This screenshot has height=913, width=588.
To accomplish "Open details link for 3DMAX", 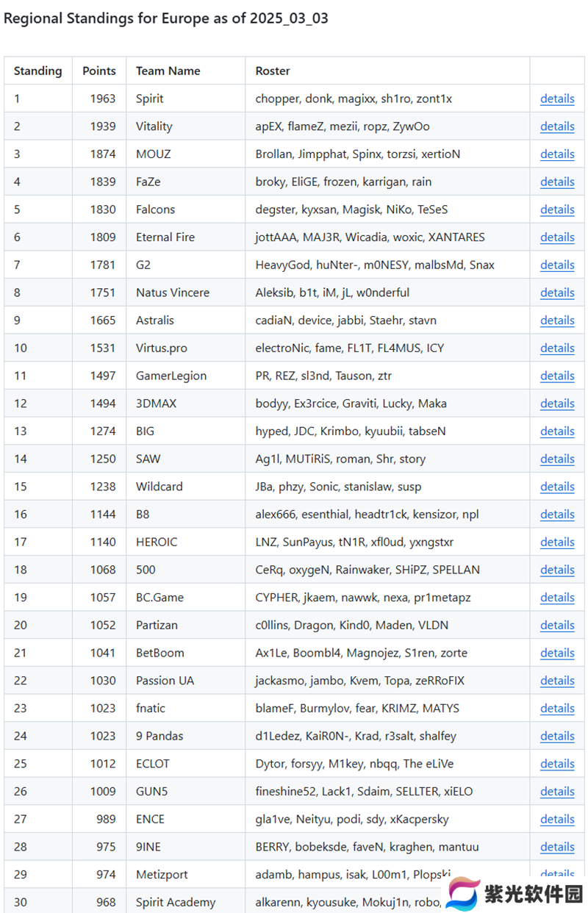I will point(557,404).
